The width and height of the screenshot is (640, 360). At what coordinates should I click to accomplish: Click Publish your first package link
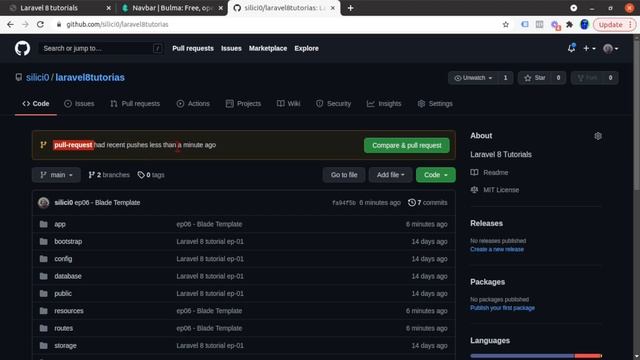(502, 308)
